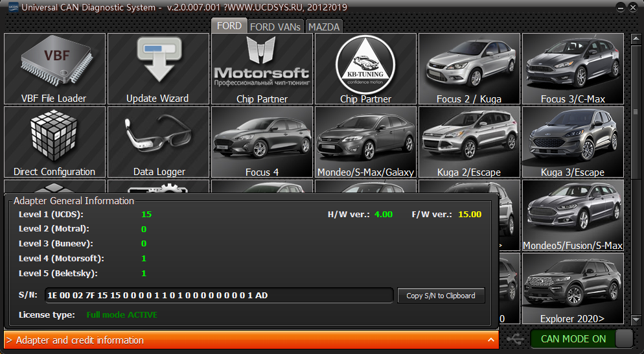
Task: Click the Level 4 (Motorsoft) label
Action: click(61, 258)
